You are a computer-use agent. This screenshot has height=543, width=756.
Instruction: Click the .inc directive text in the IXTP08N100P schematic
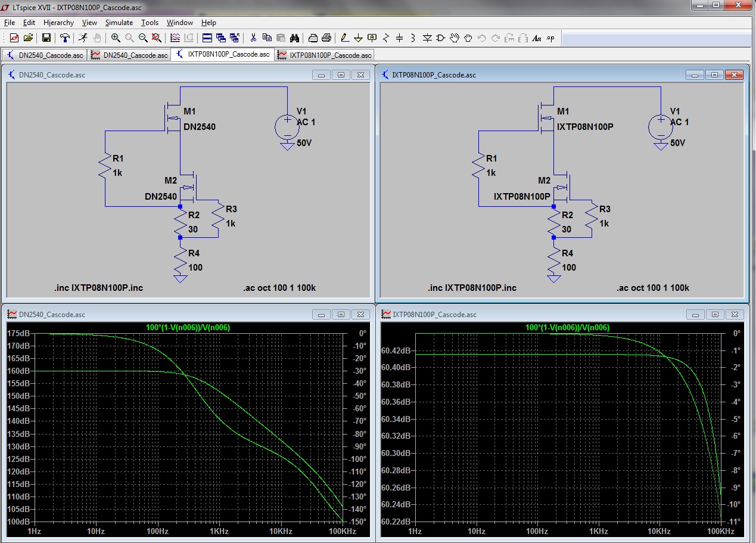point(472,288)
